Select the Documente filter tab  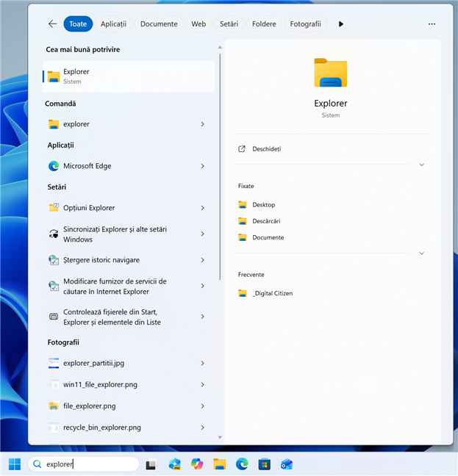pos(159,24)
